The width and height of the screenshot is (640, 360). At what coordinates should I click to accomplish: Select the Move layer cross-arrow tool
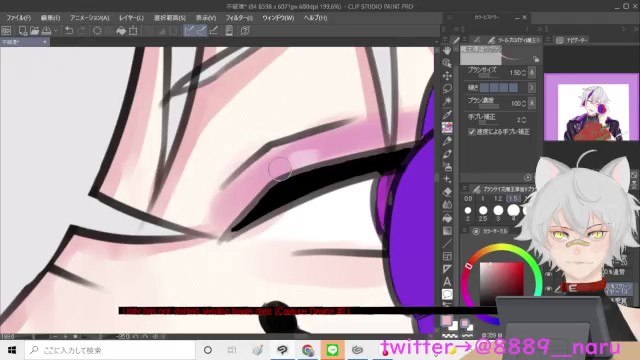pyautogui.click(x=447, y=76)
